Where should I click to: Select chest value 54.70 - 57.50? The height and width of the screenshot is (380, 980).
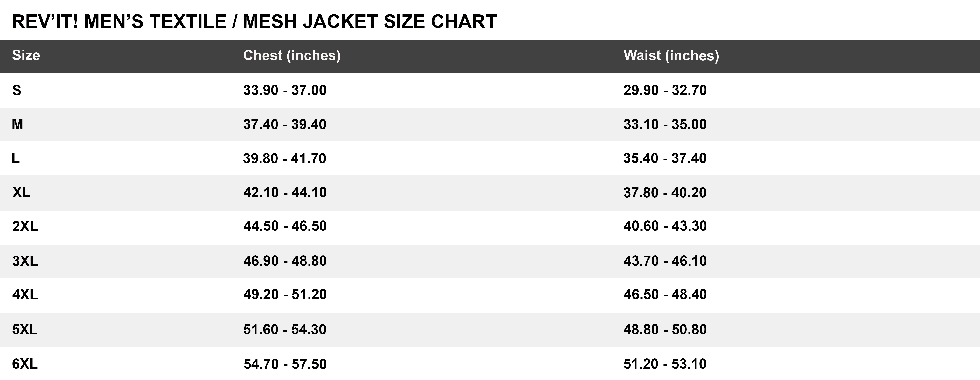coord(285,364)
